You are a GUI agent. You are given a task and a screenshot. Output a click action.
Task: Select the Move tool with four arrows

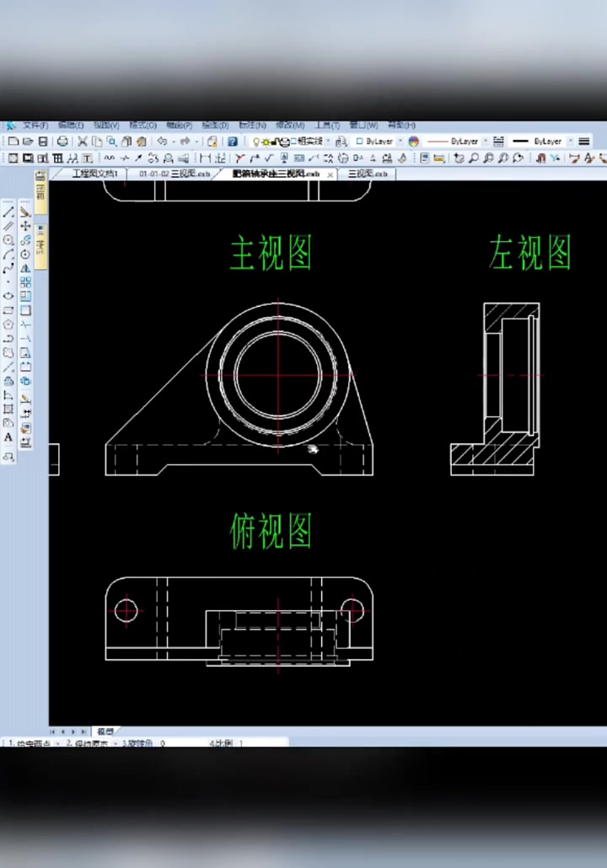[25, 226]
